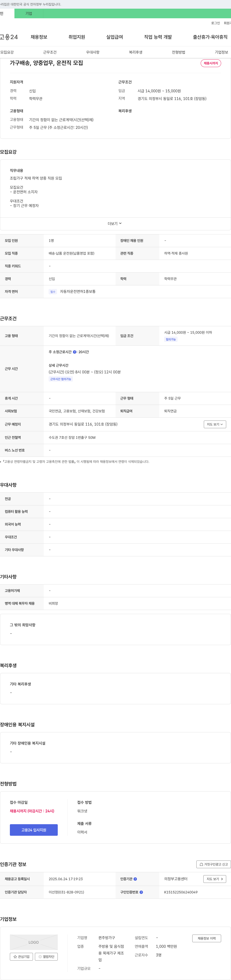Image resolution: width=231 pixels, height=980 pixels.
Task: Click help icon next to 주 소정근로시간
Action: 75,352
